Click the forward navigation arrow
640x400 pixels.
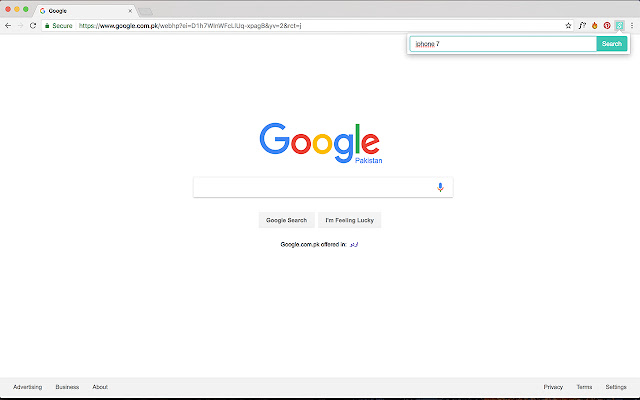(x=20, y=25)
